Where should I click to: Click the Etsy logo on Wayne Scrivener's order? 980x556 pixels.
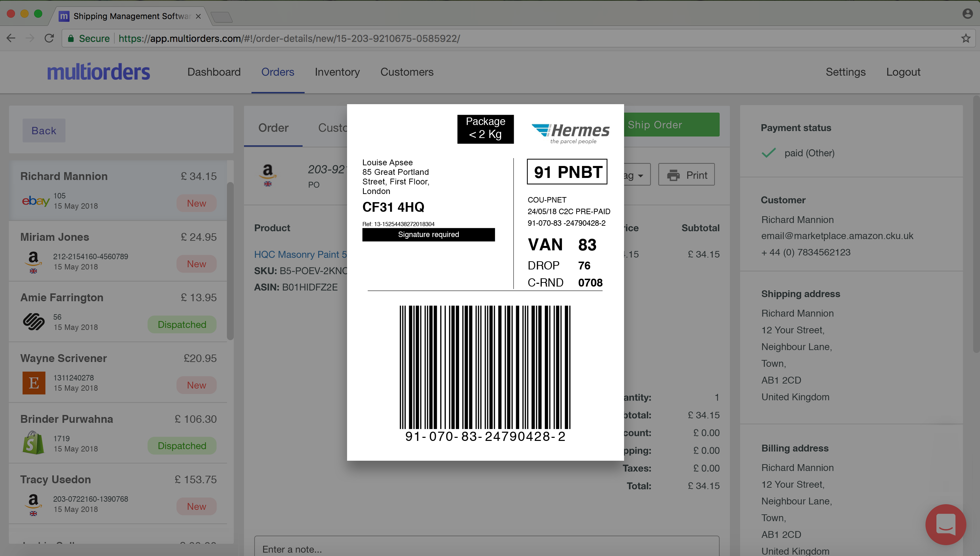pos(33,382)
